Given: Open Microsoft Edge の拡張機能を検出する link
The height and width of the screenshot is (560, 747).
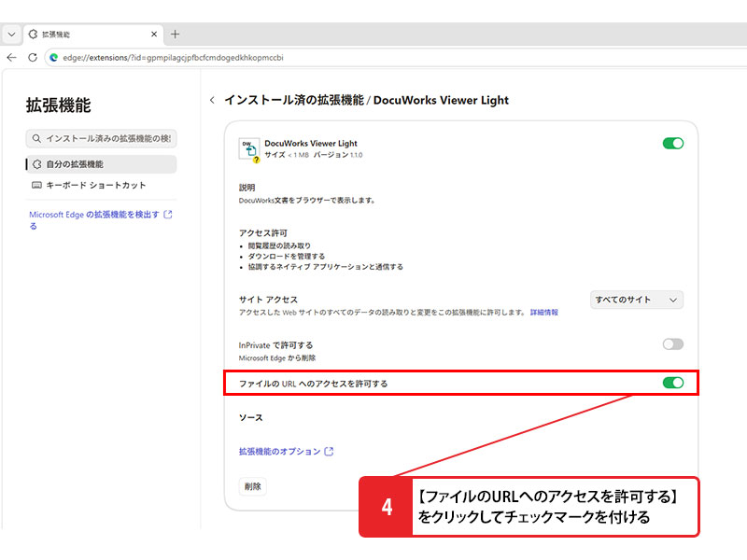Looking at the screenshot, I should coord(94,220).
